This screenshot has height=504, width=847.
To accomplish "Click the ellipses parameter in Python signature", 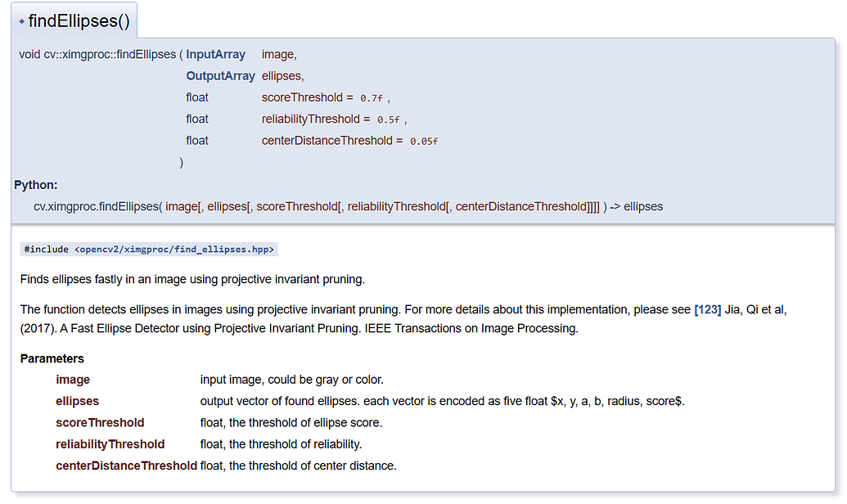I will click(x=229, y=206).
